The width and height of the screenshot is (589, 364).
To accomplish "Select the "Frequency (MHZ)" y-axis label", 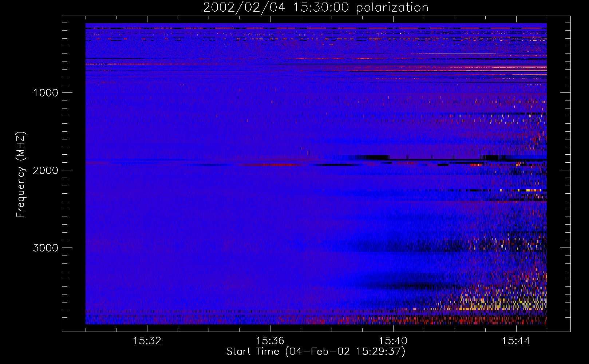I will (x=21, y=175).
